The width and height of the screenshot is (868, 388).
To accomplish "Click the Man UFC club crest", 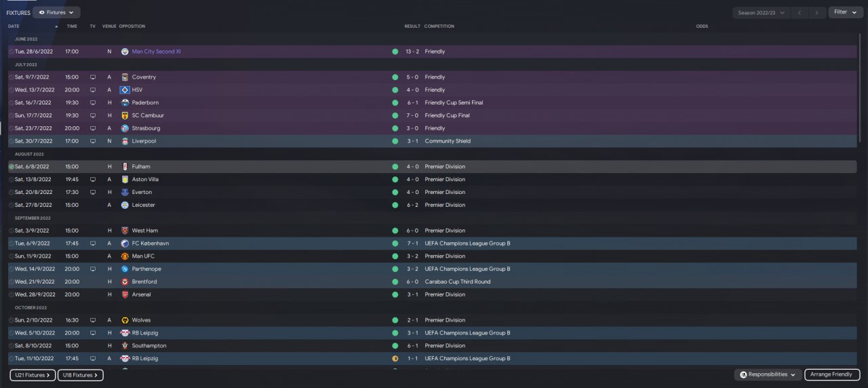I will tap(125, 256).
